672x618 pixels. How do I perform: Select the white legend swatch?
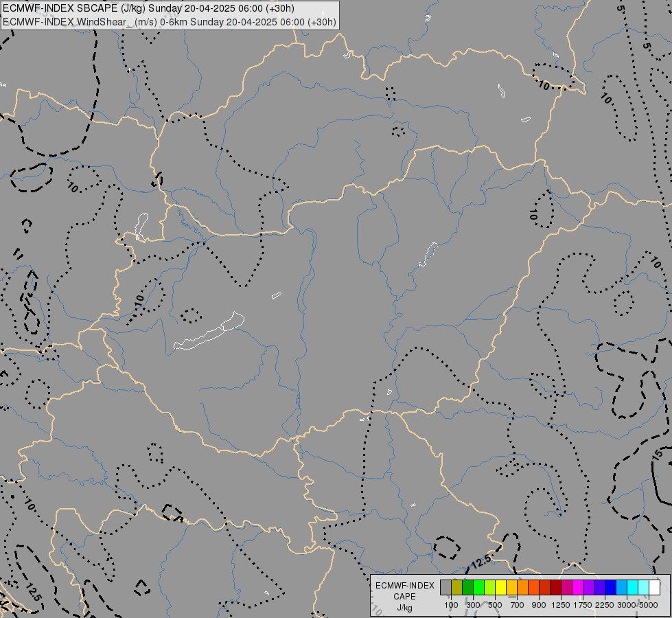click(654, 588)
